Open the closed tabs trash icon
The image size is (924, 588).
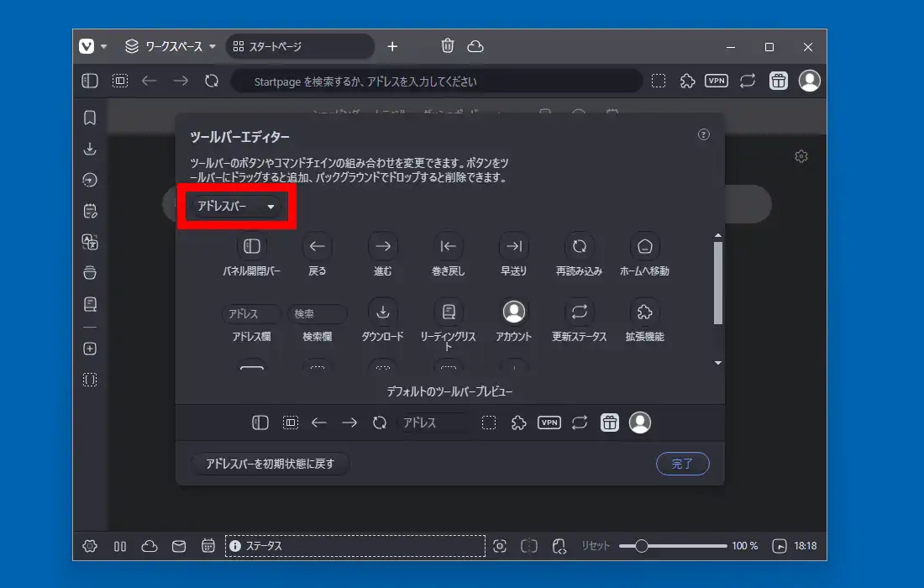pyautogui.click(x=448, y=45)
